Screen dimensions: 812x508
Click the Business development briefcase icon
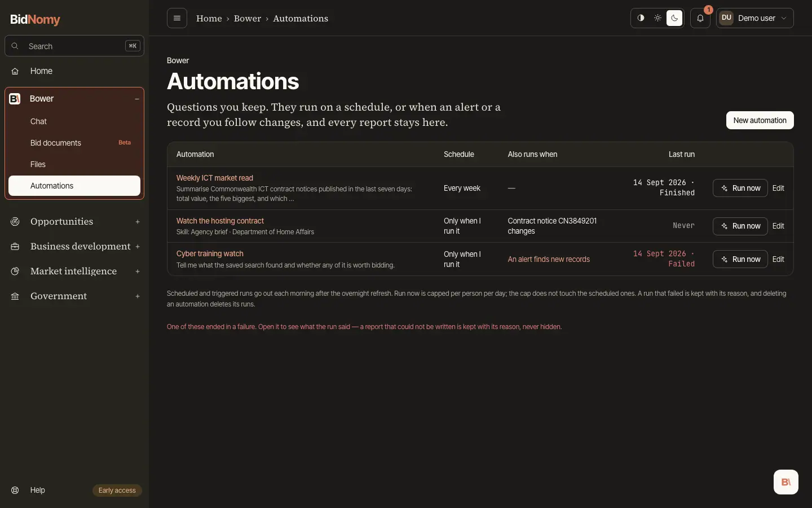tap(15, 247)
